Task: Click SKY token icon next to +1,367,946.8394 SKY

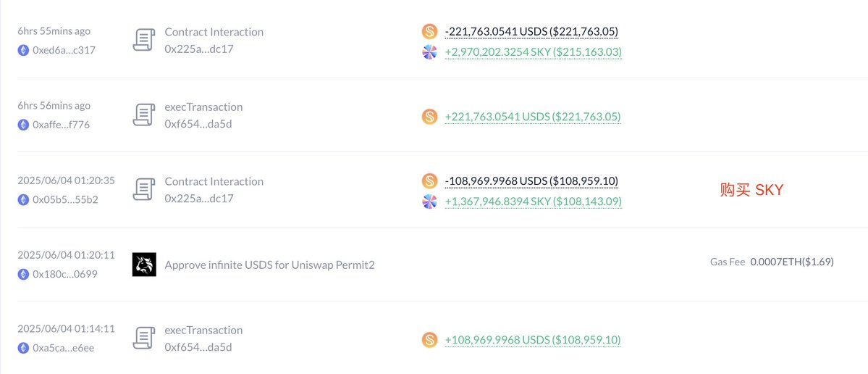Action: click(429, 201)
